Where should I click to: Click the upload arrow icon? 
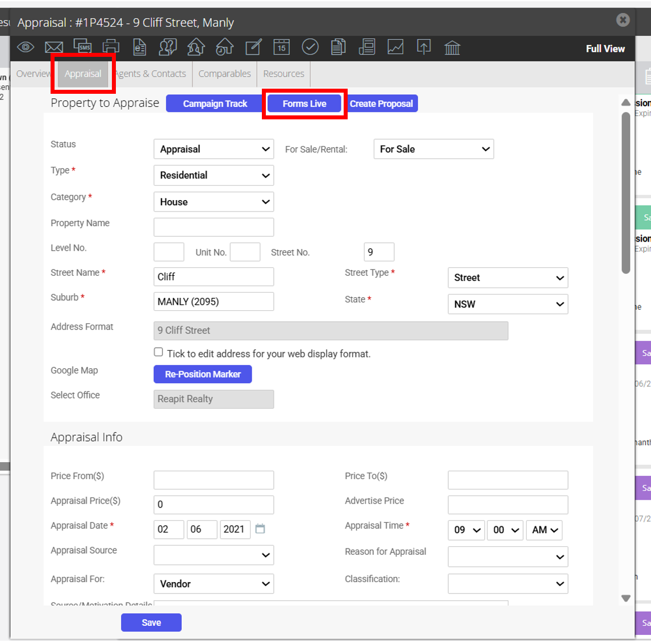[424, 47]
